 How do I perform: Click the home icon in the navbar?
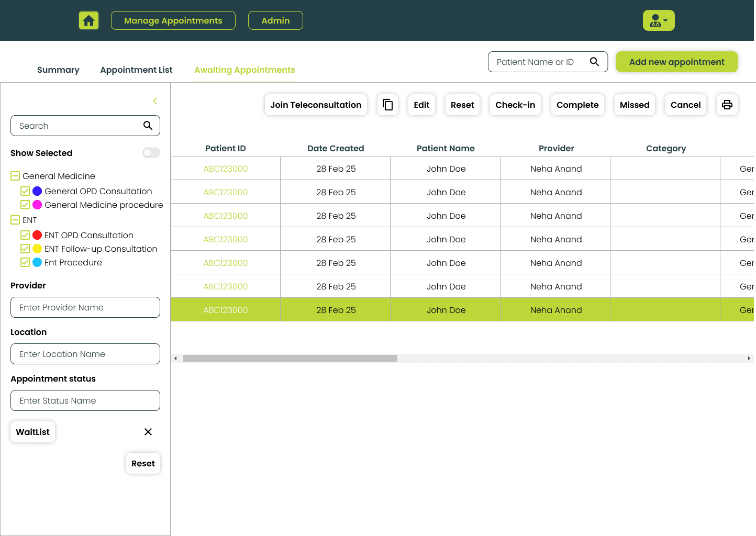(88, 20)
